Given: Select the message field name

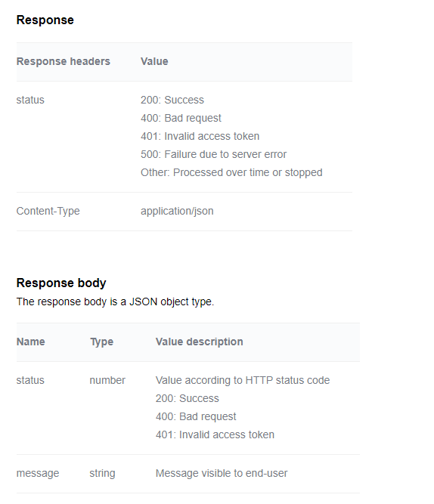Looking at the screenshot, I should point(38,474).
